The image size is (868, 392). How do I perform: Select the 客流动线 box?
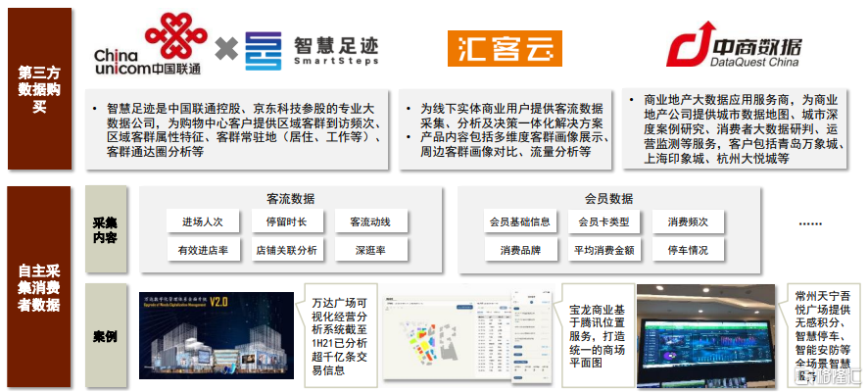point(371,221)
